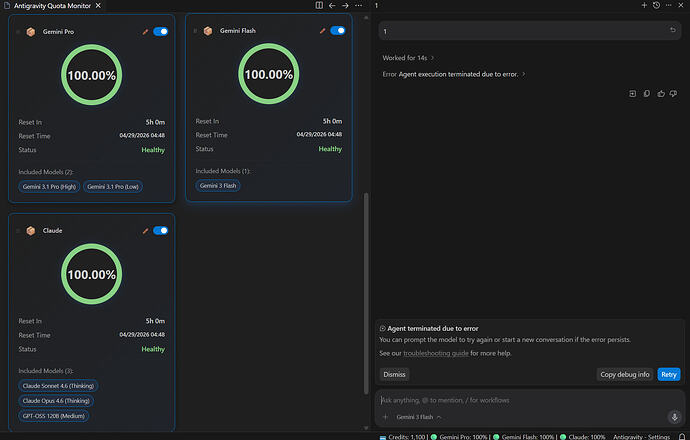
Task: Click Copy debug info button
Action: click(x=624, y=374)
